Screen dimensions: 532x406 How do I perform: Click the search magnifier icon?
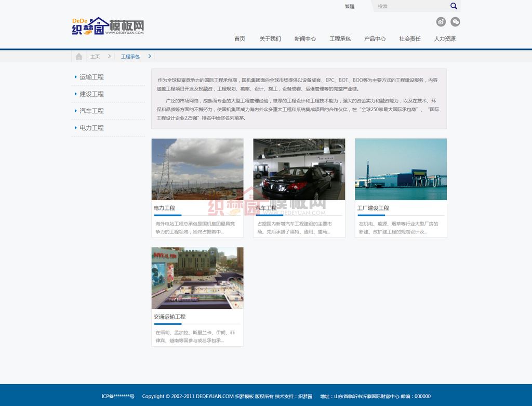454,6
